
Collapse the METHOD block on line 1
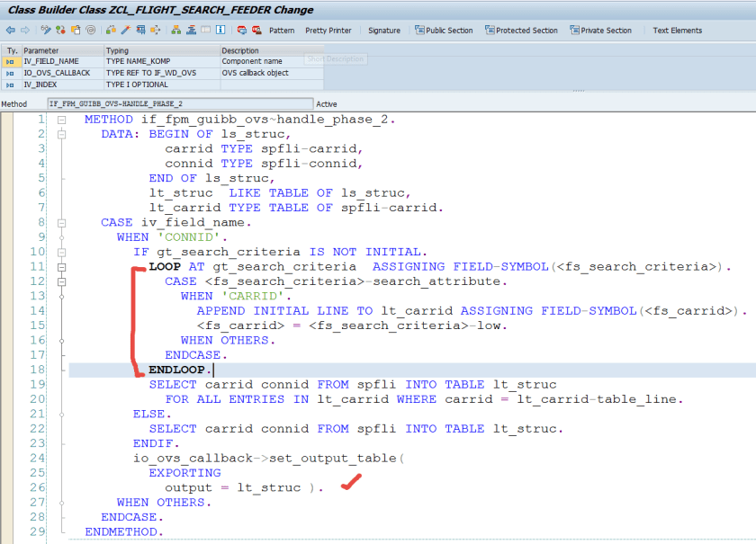click(61, 120)
